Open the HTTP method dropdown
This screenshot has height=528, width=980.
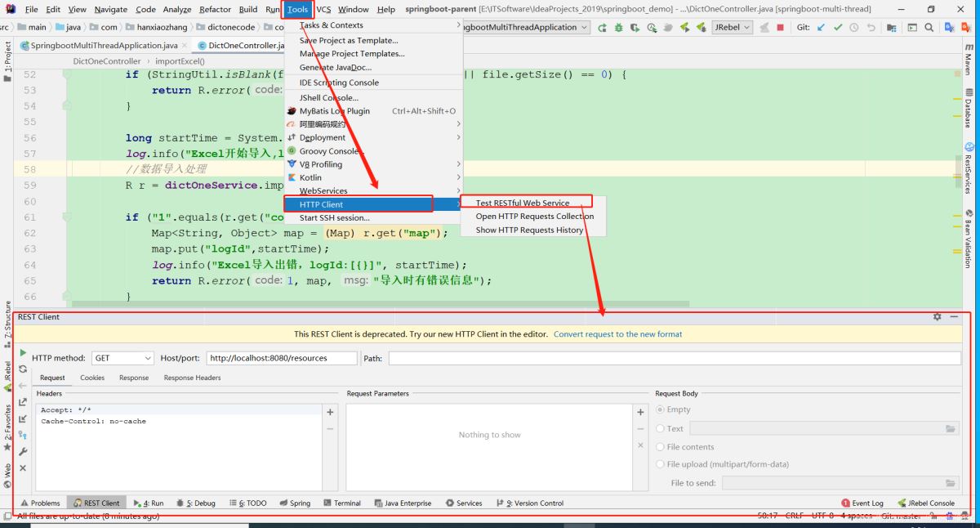coord(122,358)
